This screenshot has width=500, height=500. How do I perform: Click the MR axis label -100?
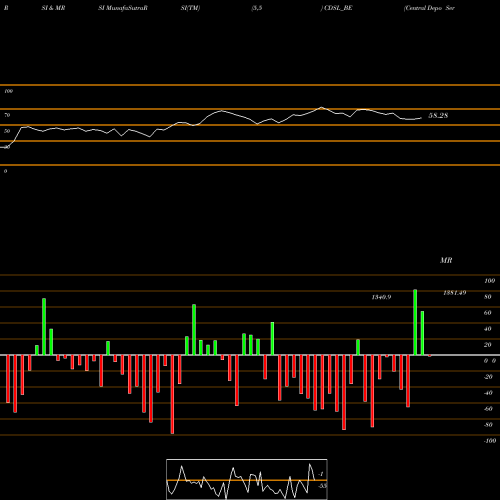click(x=490, y=441)
